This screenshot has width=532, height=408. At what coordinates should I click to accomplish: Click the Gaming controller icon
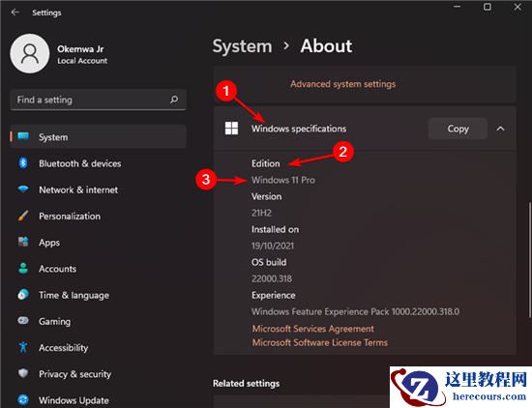(23, 320)
